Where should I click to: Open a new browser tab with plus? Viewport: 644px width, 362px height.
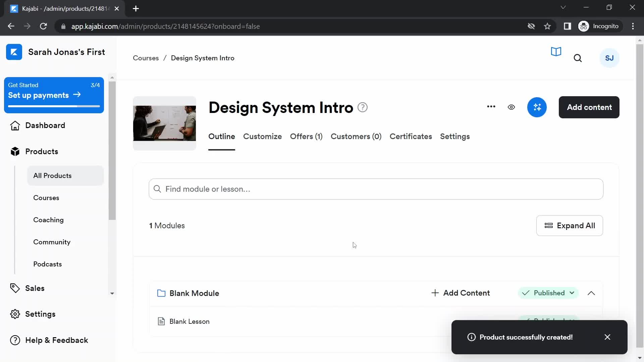136,9
